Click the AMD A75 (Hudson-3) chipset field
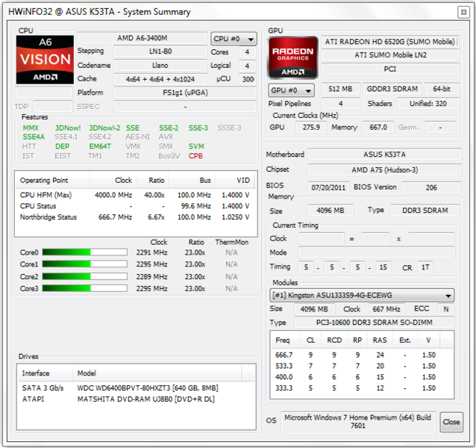The height and width of the screenshot is (448, 476). [x=384, y=169]
